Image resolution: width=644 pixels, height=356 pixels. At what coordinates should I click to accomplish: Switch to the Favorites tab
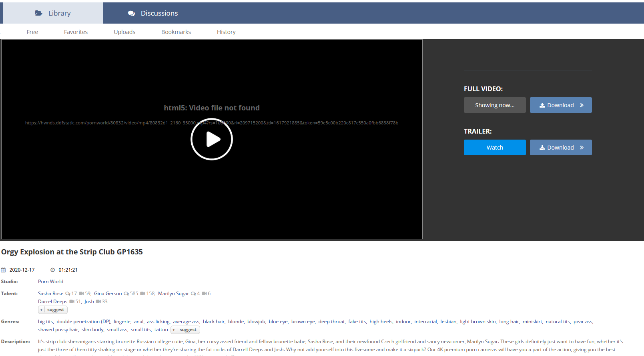[76, 32]
